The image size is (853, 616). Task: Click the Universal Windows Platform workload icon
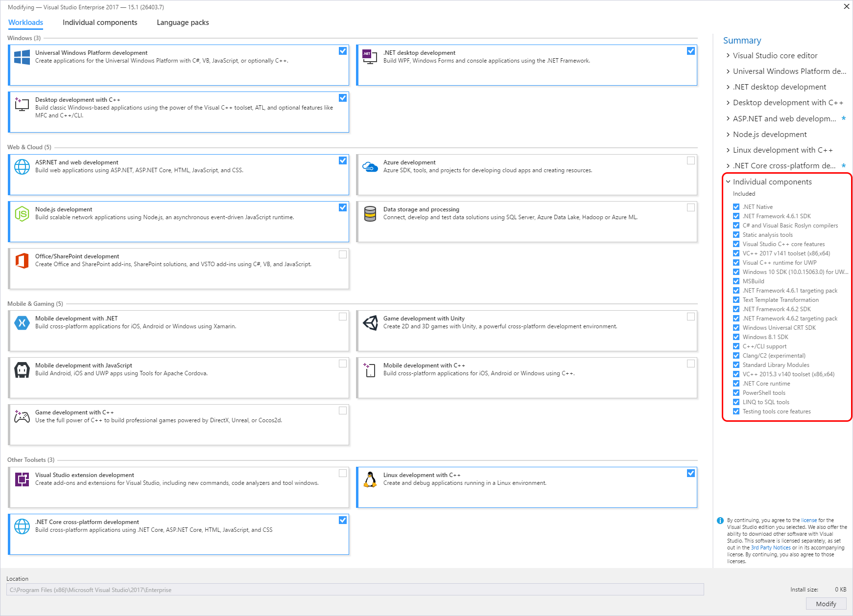pyautogui.click(x=22, y=57)
